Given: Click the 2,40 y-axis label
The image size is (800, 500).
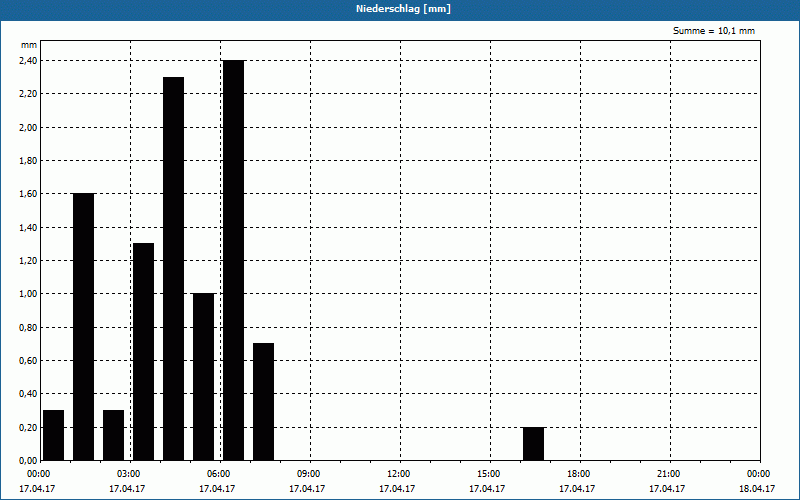Looking at the screenshot, I should click(x=28, y=61).
